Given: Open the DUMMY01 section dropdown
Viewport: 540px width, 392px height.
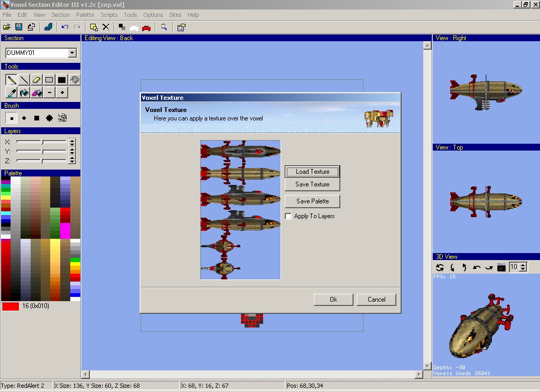Looking at the screenshot, I should coord(72,53).
